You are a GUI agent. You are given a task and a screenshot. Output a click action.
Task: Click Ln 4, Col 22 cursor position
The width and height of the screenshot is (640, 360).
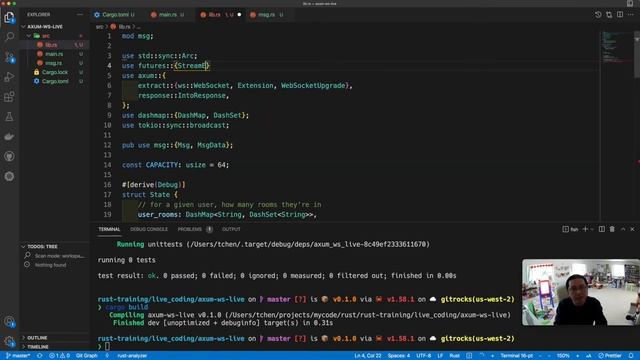(368, 356)
